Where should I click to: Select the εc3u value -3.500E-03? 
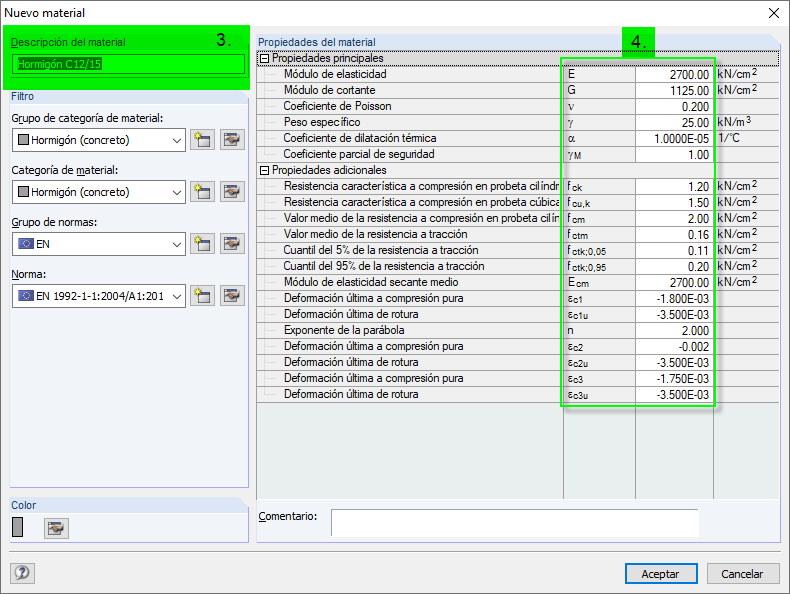674,394
